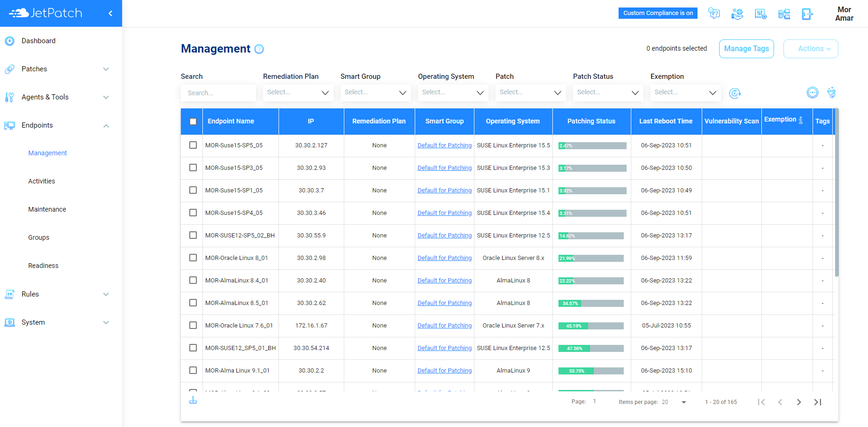868x427 pixels.
Task: Open the Operating System filter dropdown
Action: click(453, 92)
